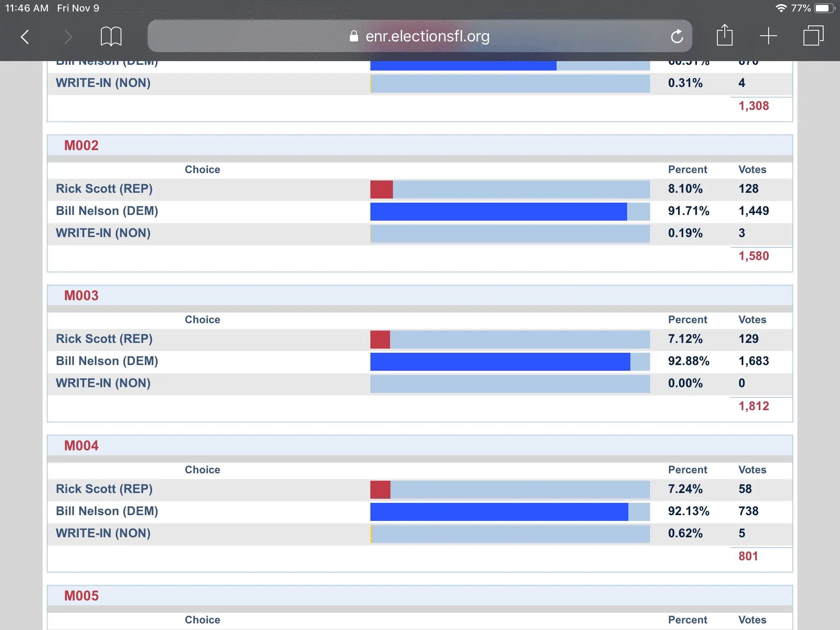This screenshot has height=630, width=840.
Task: Reload the page with refresh icon
Action: tap(677, 37)
